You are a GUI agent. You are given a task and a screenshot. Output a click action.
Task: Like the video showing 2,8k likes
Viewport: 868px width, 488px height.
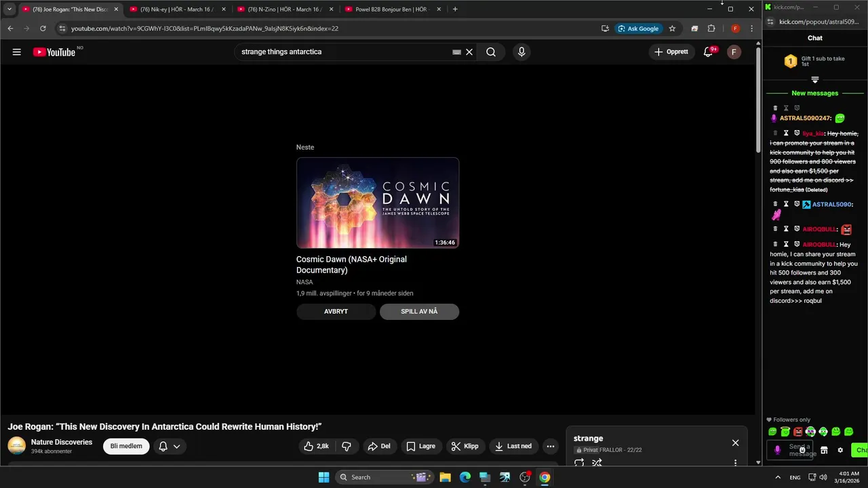316,446
